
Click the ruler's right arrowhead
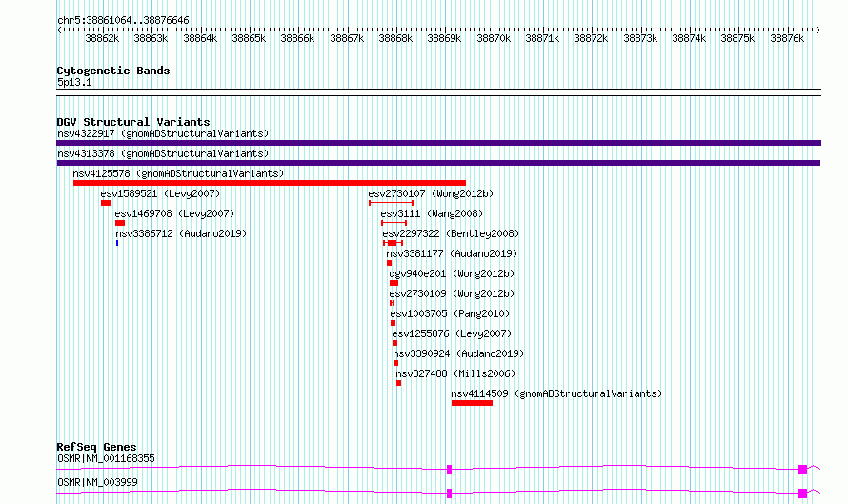pyautogui.click(x=818, y=30)
